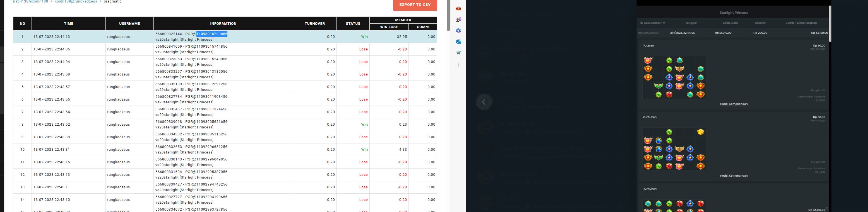868x212 pixels.
Task: Click the TIME column header
Action: pyautogui.click(x=69, y=24)
